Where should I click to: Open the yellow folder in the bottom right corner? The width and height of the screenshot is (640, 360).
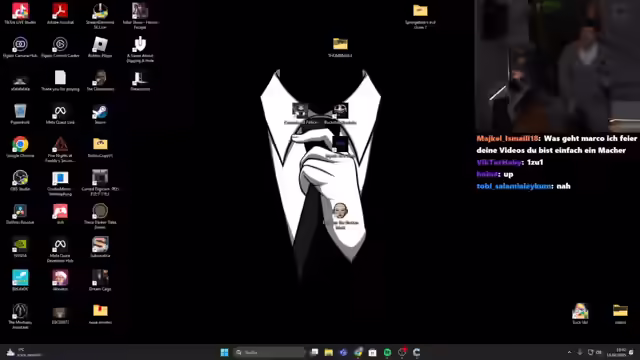[x=620, y=314]
